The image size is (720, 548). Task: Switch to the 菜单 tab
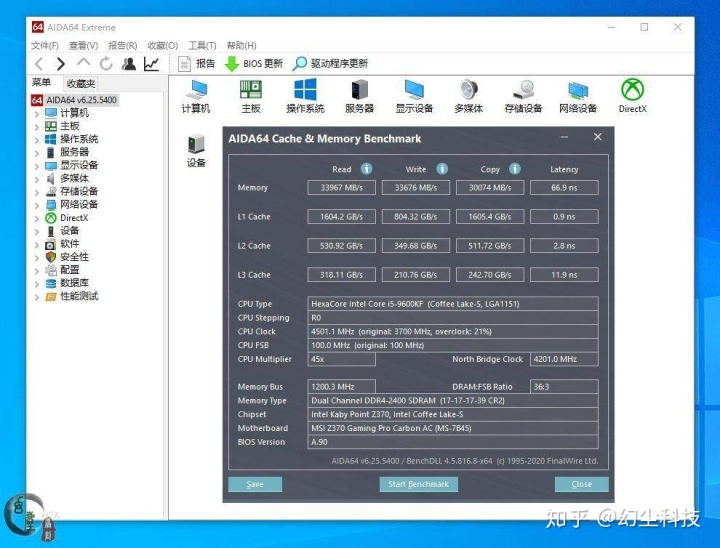click(41, 83)
